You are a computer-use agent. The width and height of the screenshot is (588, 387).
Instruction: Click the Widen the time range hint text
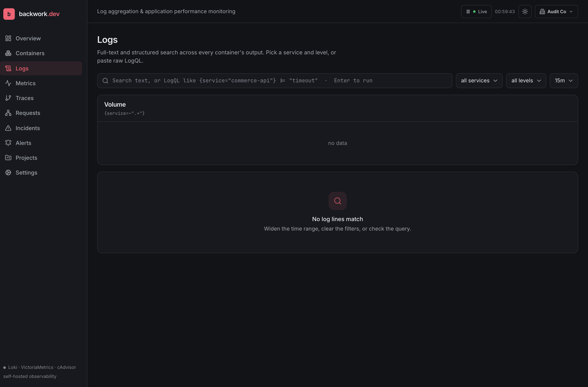point(338,229)
